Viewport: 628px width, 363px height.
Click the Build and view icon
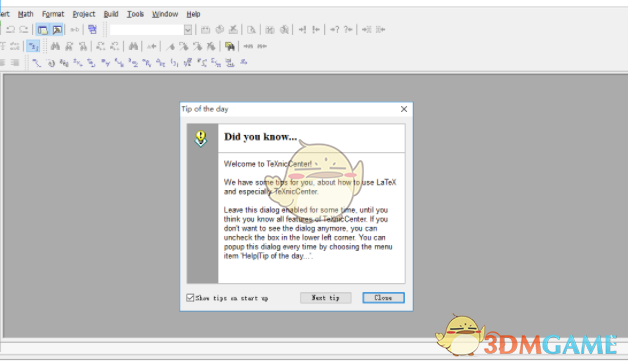(219, 30)
